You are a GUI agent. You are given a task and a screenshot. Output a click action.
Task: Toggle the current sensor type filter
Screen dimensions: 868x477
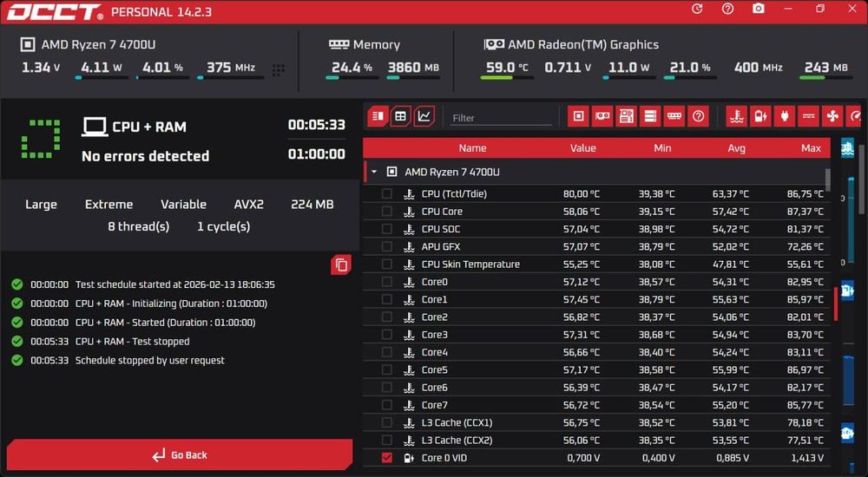[x=809, y=116]
